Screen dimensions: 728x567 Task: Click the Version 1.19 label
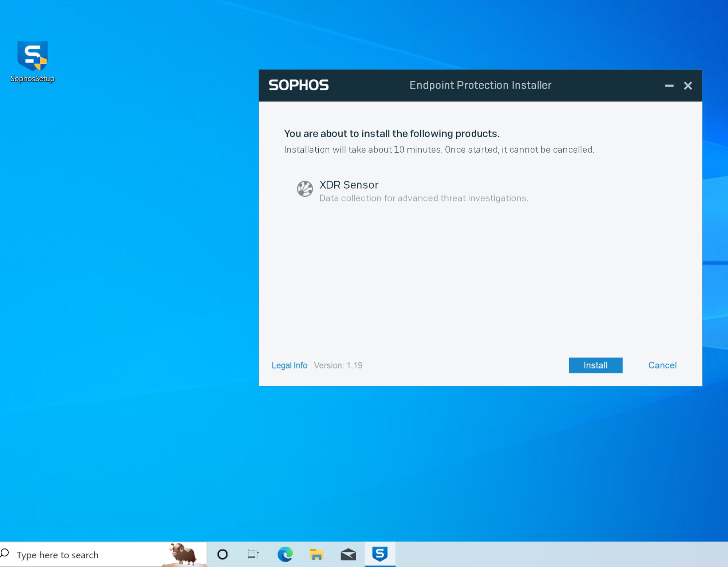(338, 365)
